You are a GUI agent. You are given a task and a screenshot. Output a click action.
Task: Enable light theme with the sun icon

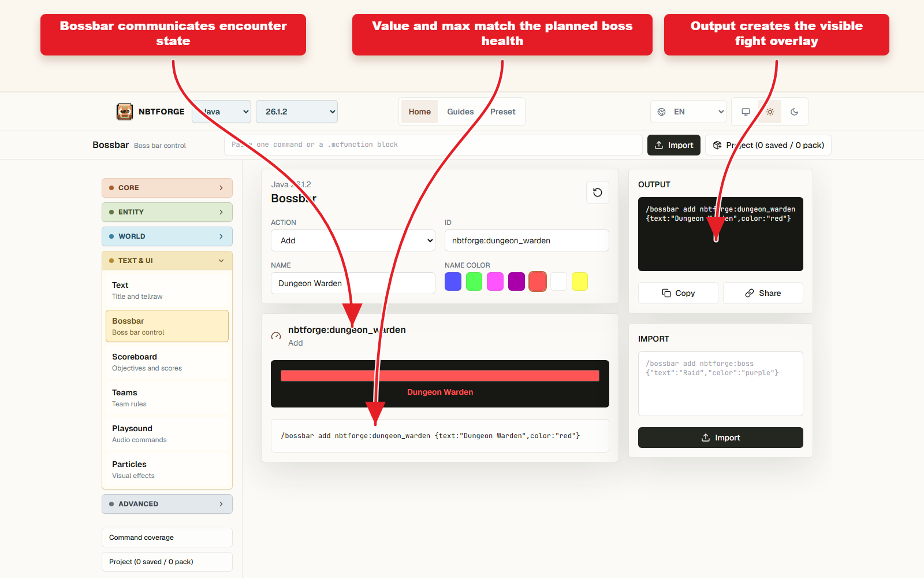pos(770,112)
